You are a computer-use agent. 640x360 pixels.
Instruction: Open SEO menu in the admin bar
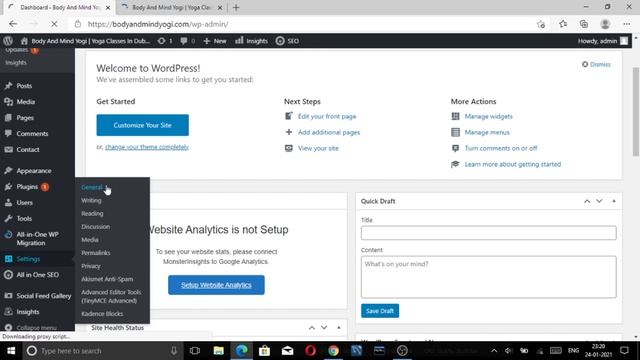287,41
